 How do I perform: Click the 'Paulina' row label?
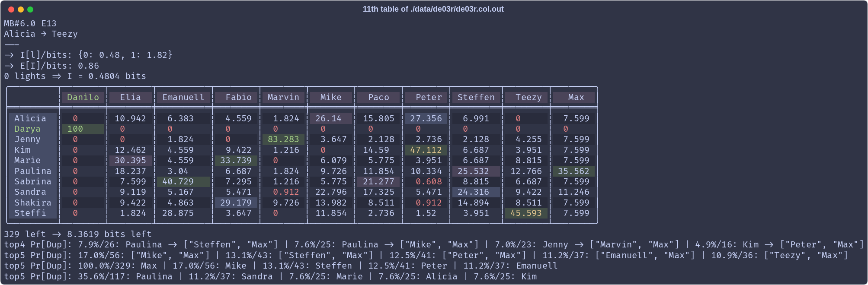[32, 171]
